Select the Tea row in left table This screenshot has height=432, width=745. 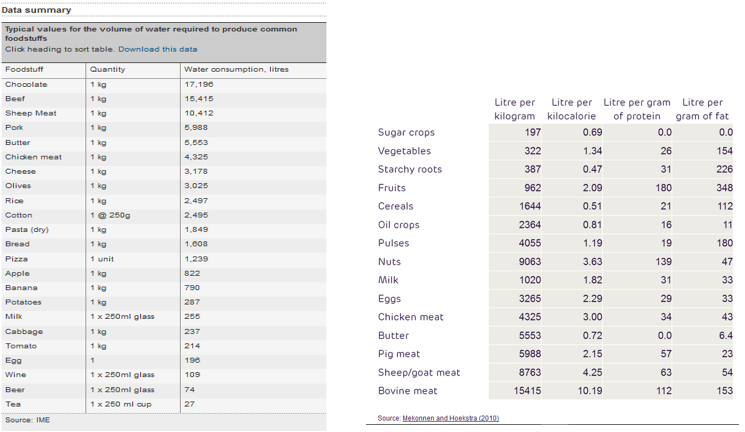pos(12,405)
